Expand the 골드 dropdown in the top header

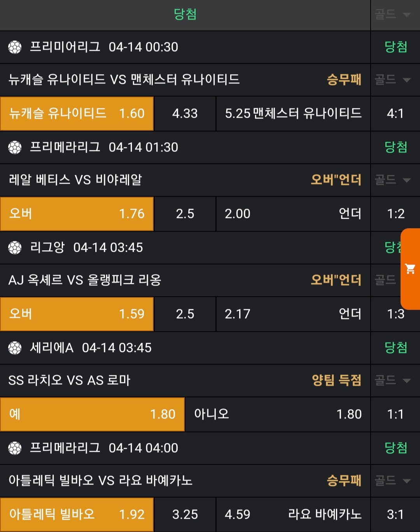pyautogui.click(x=393, y=15)
